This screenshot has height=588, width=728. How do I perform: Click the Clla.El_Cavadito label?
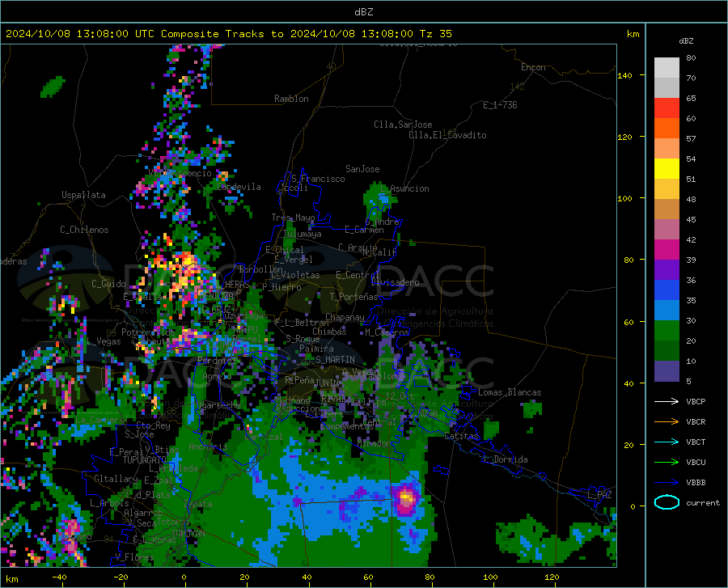click(447, 135)
